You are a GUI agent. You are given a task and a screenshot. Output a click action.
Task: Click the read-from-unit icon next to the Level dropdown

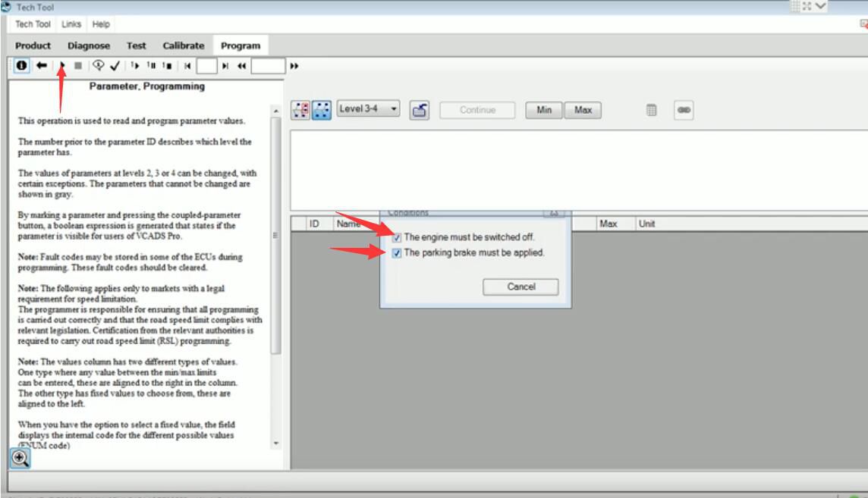[x=420, y=110]
